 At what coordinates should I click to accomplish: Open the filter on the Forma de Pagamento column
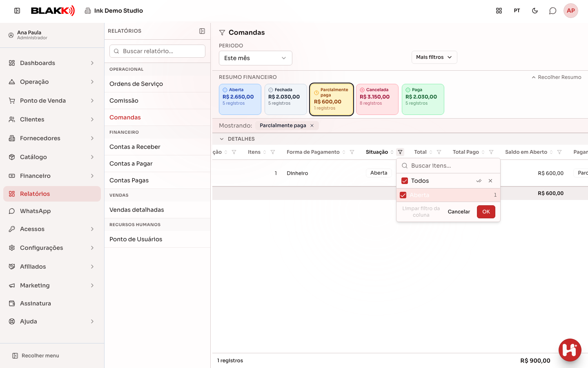352,152
